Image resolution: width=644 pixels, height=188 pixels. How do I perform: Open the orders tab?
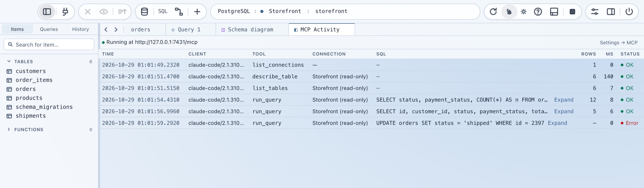click(141, 30)
